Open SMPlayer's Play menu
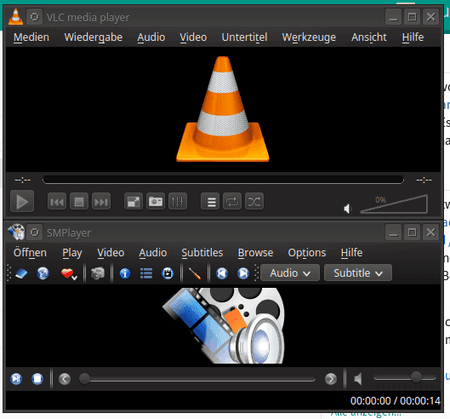Image resolution: width=450 pixels, height=419 pixels. [x=72, y=253]
